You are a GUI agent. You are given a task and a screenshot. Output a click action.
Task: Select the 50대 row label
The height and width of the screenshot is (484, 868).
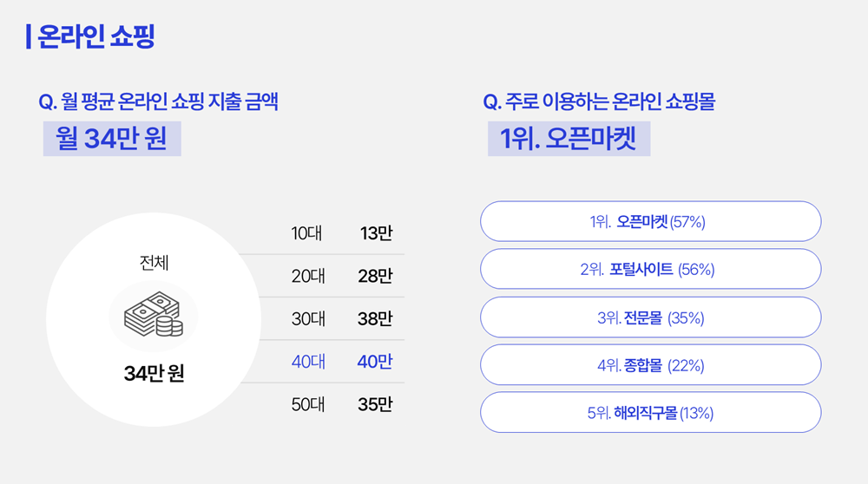point(308,404)
